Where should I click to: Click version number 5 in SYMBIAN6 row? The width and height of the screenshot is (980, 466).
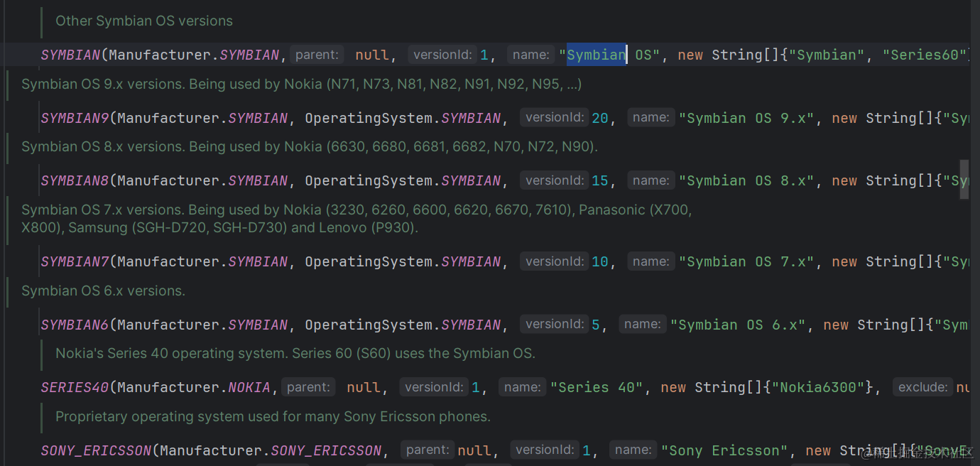(x=596, y=325)
